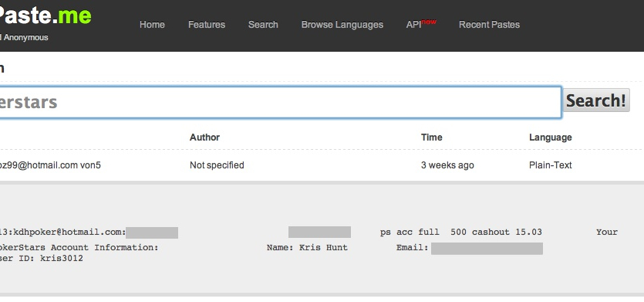This screenshot has width=644, height=302.
Task: Click the 'Not specified' author cell
Action: pyautogui.click(x=217, y=165)
